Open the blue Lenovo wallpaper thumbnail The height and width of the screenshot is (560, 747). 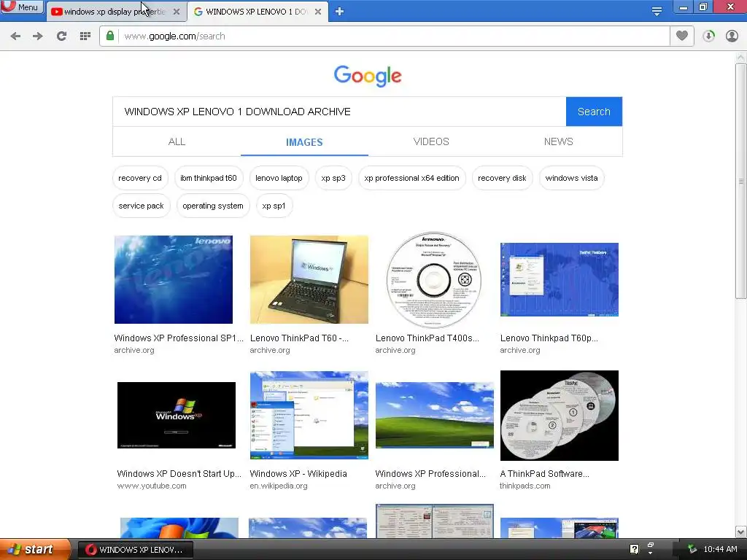tap(174, 279)
